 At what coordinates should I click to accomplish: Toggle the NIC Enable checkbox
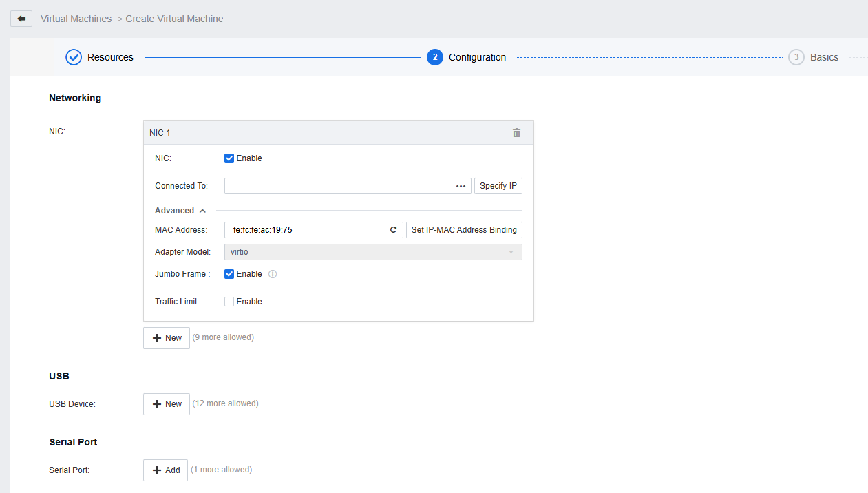[229, 158]
